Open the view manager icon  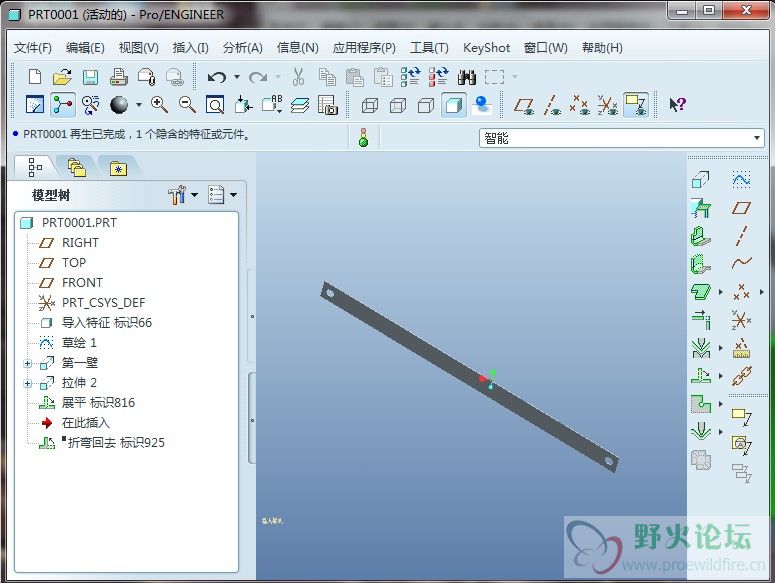point(327,105)
